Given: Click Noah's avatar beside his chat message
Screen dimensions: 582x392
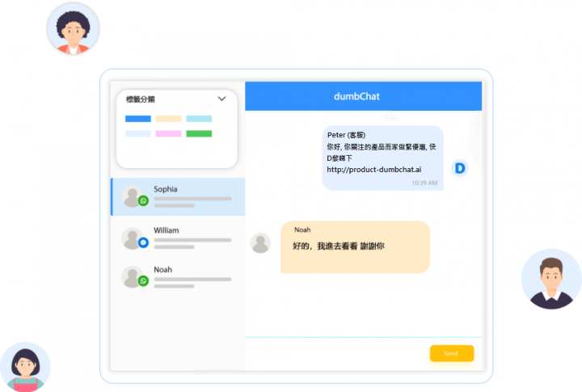Looking at the screenshot, I should (x=260, y=243).
